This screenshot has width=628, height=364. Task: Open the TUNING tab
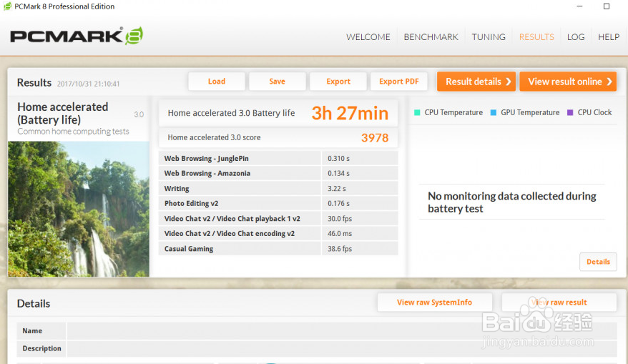click(489, 37)
